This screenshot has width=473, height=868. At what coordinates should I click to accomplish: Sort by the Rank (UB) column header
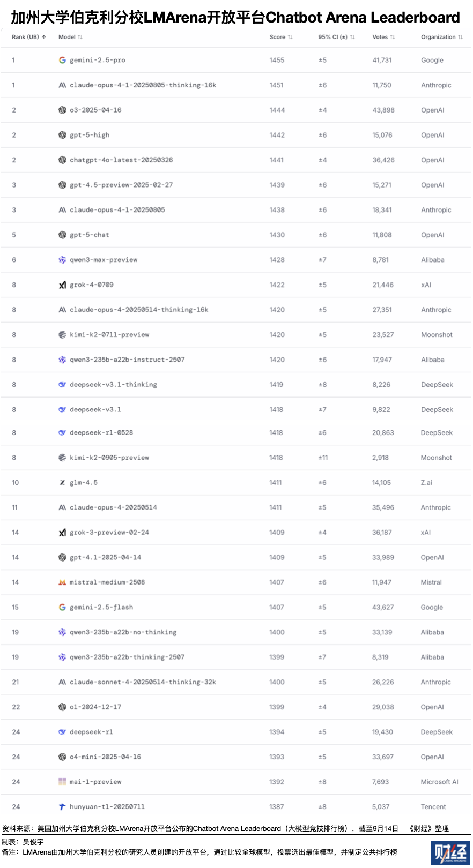[x=29, y=37]
